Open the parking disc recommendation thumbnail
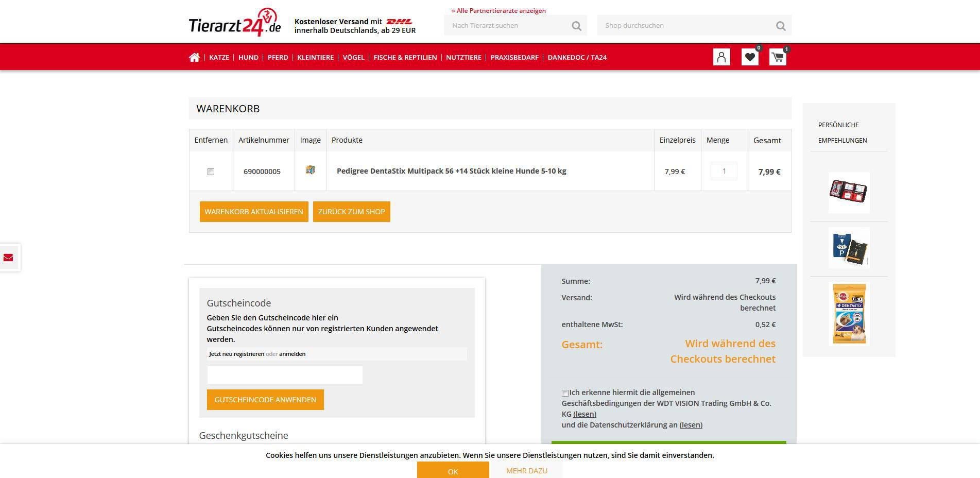This screenshot has width=980, height=478. [x=849, y=248]
